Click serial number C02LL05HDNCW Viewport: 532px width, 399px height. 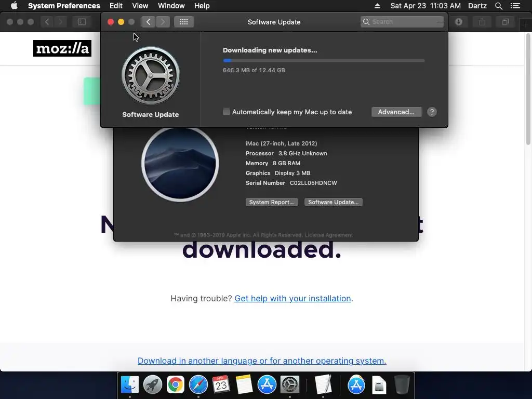coord(313,183)
